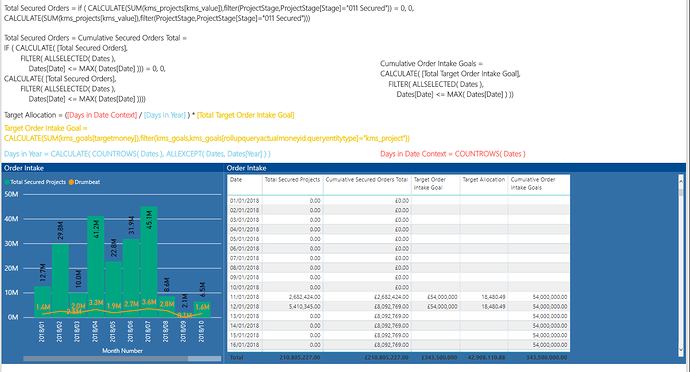Select the 16/01/2018 date cell

244,345
